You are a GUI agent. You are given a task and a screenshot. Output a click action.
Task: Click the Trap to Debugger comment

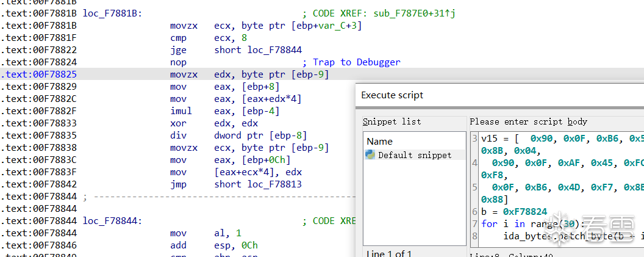[356, 62]
